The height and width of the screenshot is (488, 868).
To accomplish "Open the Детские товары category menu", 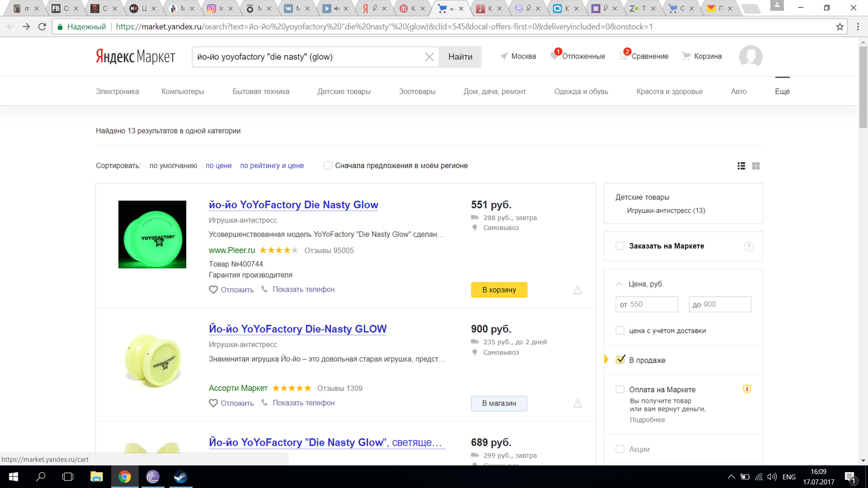I will coord(344,92).
